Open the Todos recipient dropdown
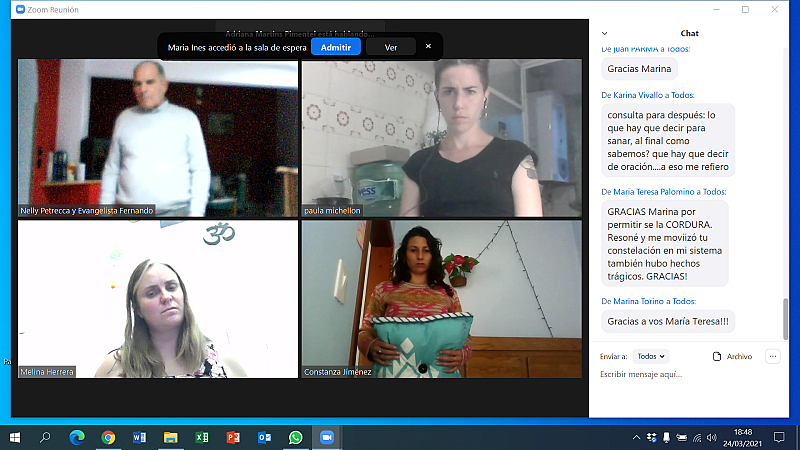Viewport: 800px width, 450px height. click(651, 356)
